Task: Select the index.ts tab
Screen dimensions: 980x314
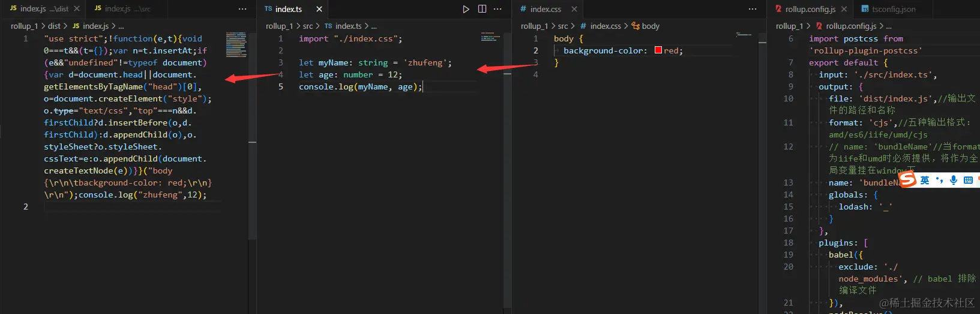Action: (294, 9)
